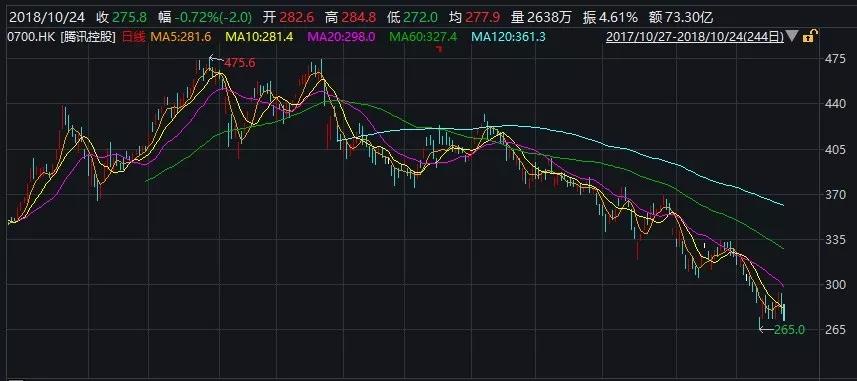857x381 pixels.
Task: Click the 265.0 low price marker
Action: click(789, 330)
